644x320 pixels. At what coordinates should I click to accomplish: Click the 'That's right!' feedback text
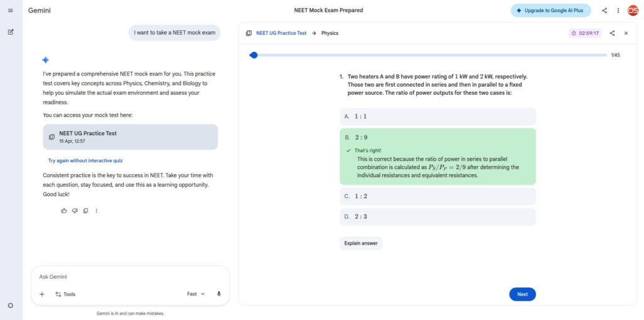click(x=367, y=150)
